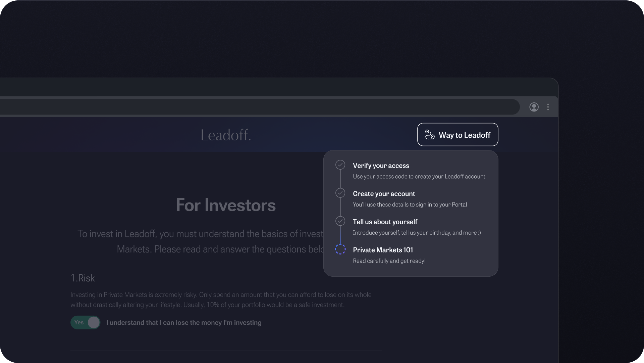Image resolution: width=644 pixels, height=363 pixels.
Task: Click the checkmark beside Tell us about yourself
Action: [340, 221]
